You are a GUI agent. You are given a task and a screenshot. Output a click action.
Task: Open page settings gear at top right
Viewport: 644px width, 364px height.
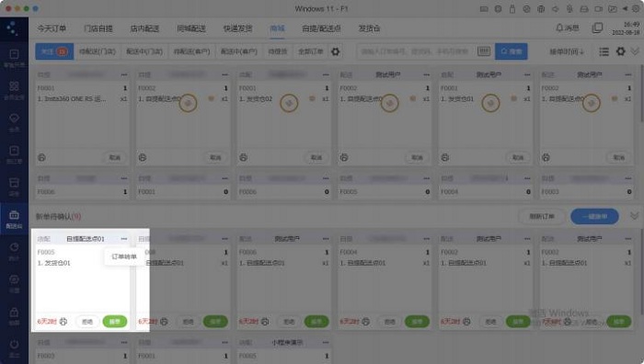point(621,51)
